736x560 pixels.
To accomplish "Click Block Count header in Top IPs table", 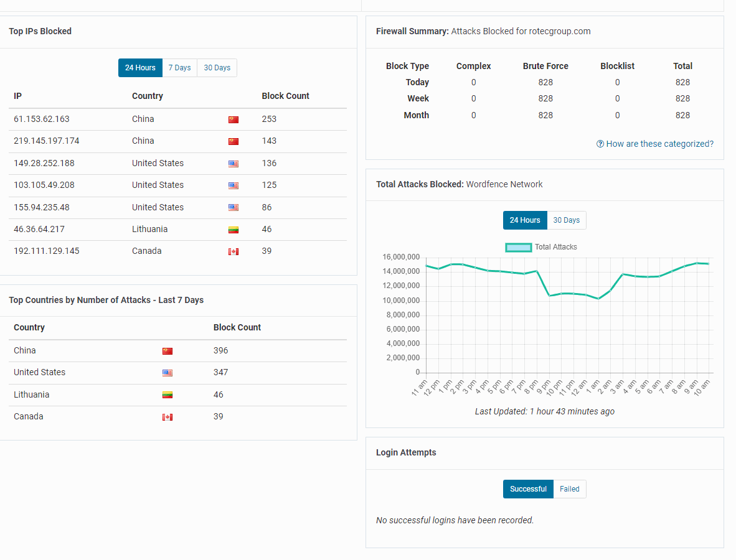I will point(285,96).
